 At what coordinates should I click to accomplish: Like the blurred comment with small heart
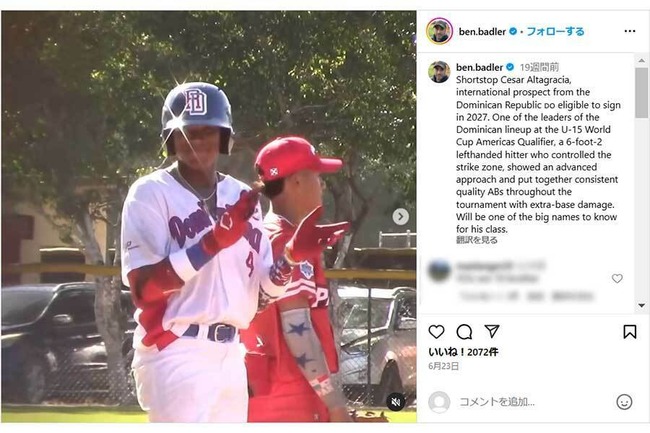pyautogui.click(x=617, y=278)
